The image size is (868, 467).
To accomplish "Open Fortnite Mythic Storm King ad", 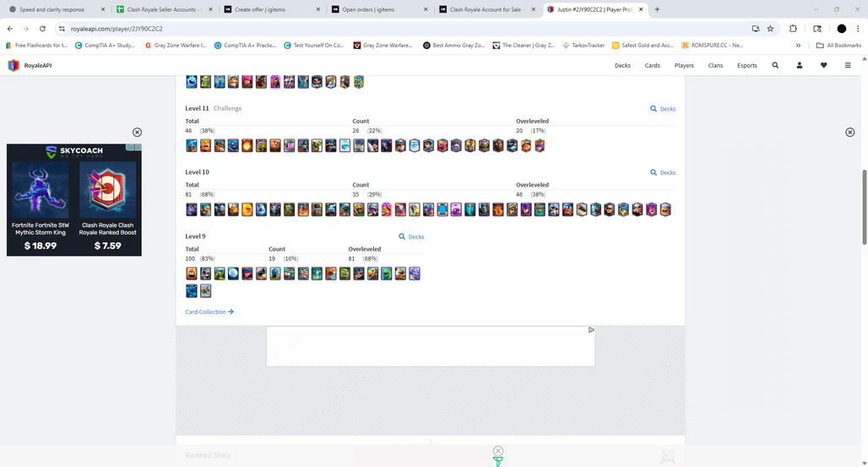I will point(41,206).
